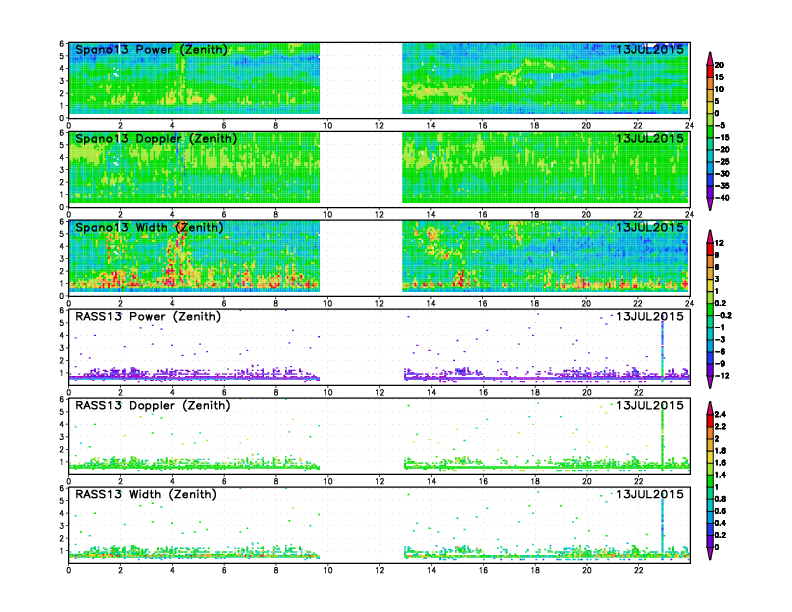Click the red top arrow of the middle colorbar
792x612 pixels.
(x=710, y=235)
